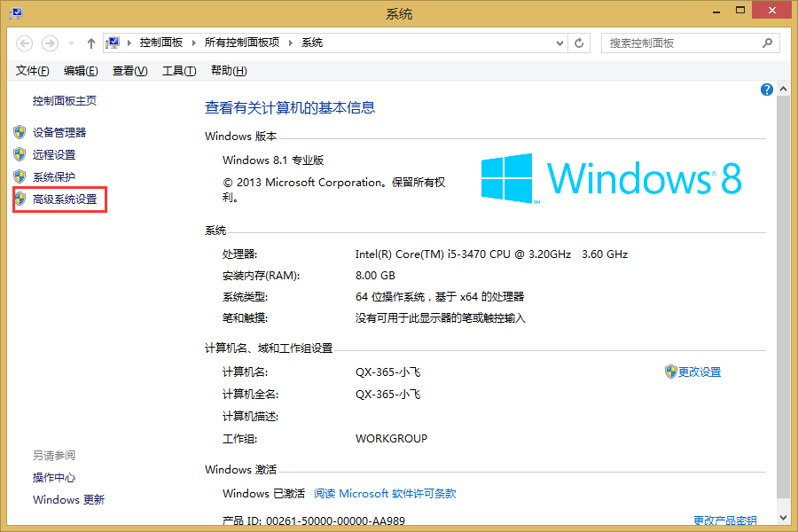Click 更改设置 link
This screenshot has height=532, width=798.
click(700, 372)
